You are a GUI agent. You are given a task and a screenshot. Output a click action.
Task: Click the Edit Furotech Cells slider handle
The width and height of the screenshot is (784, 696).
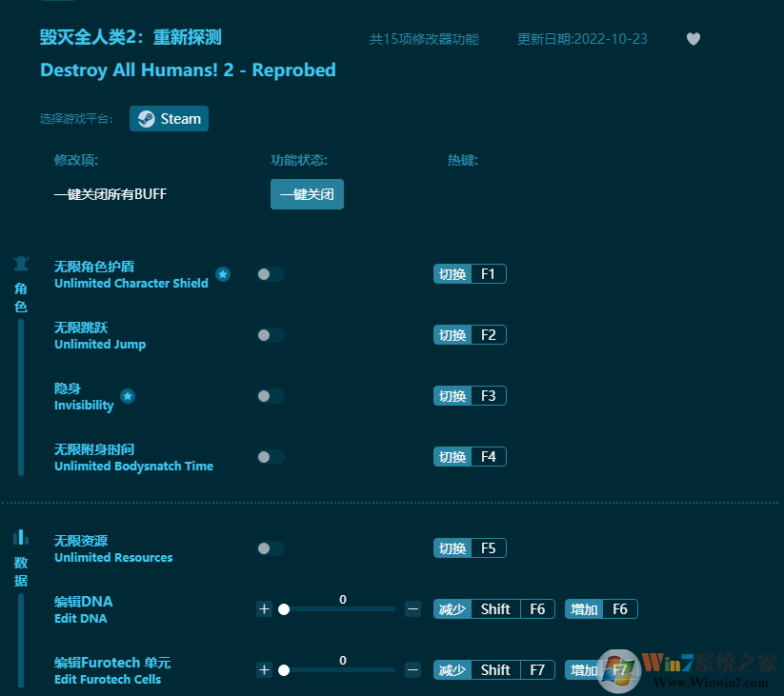click(284, 669)
